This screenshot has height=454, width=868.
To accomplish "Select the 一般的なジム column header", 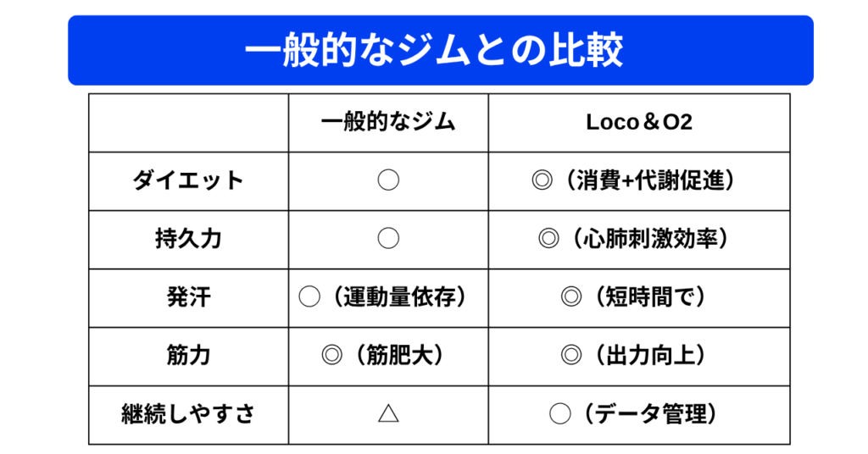I will [388, 122].
